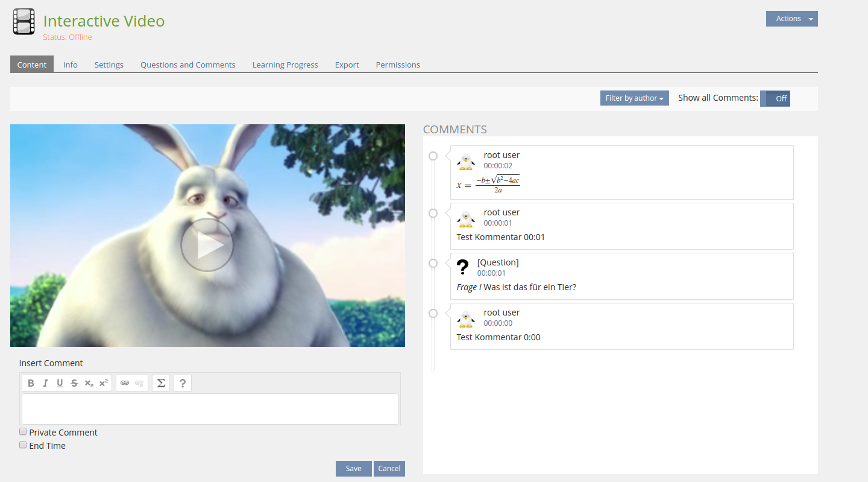Apply underline formatting in comment editor
Image resolution: width=868 pixels, height=482 pixels.
click(x=60, y=383)
